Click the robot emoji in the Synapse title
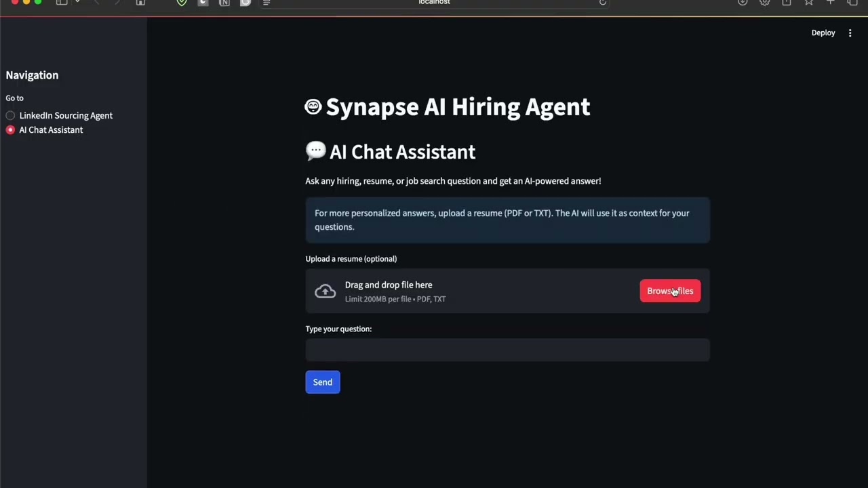 [313, 106]
